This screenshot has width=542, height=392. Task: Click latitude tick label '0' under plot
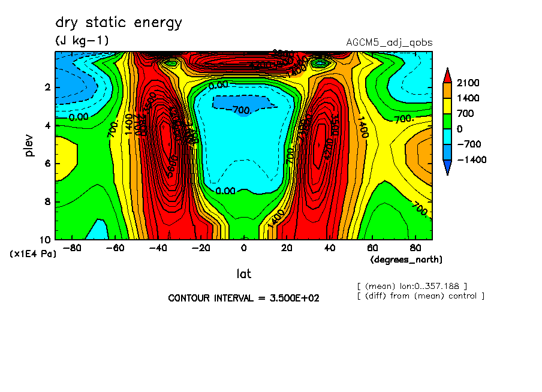coord(243,248)
